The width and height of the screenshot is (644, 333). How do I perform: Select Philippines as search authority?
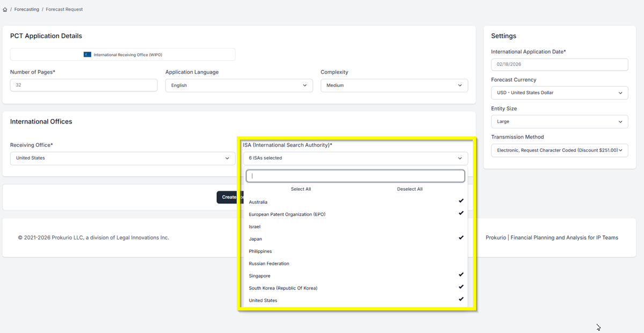coord(260,251)
